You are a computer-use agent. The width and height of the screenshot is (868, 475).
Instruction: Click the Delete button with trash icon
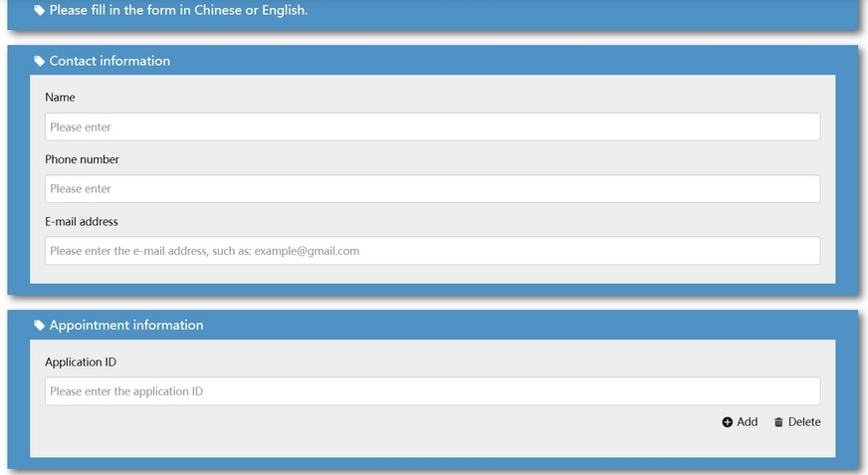(x=797, y=422)
